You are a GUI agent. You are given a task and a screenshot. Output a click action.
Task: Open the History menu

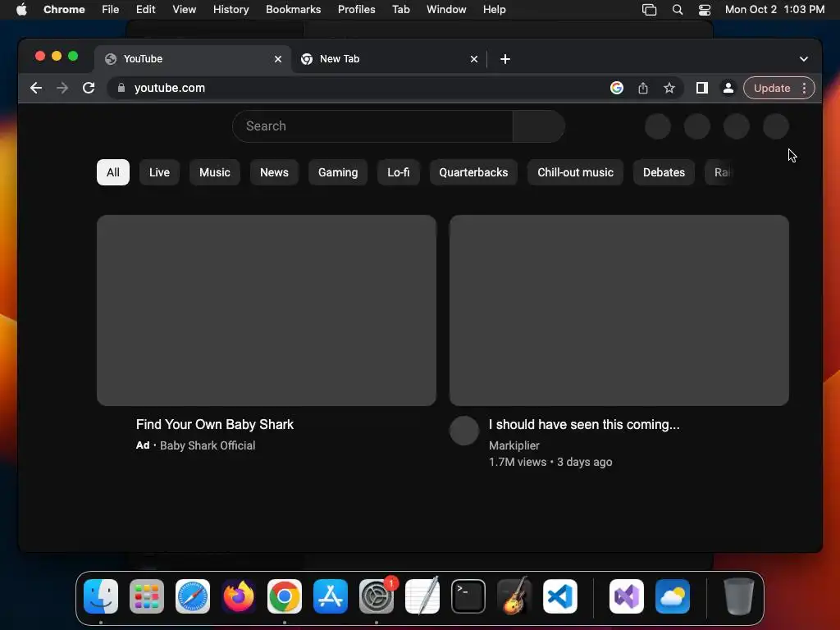click(231, 10)
